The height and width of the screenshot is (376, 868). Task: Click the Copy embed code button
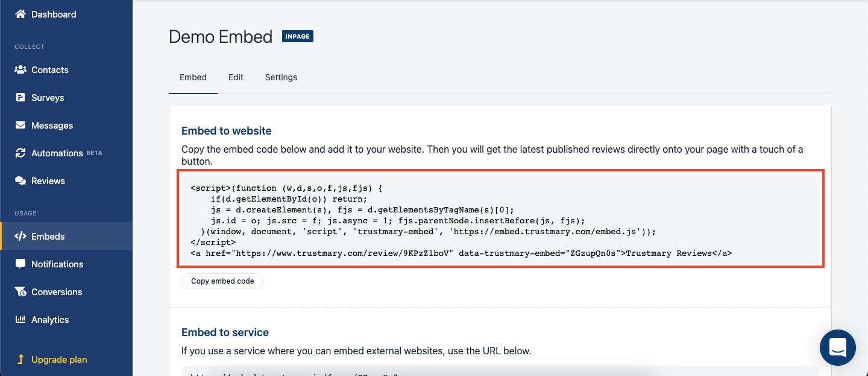coord(222,281)
